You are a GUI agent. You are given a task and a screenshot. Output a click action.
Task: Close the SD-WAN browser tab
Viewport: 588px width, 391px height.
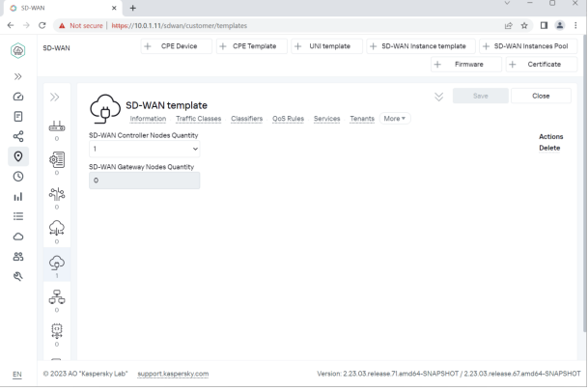point(114,8)
